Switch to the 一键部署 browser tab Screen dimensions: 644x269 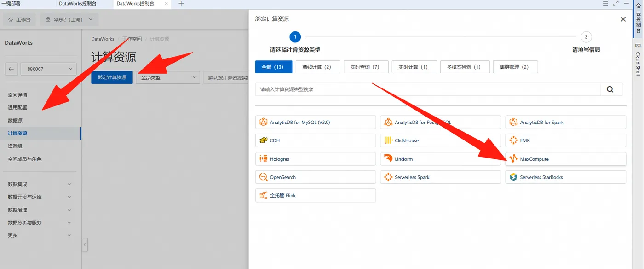28,4
